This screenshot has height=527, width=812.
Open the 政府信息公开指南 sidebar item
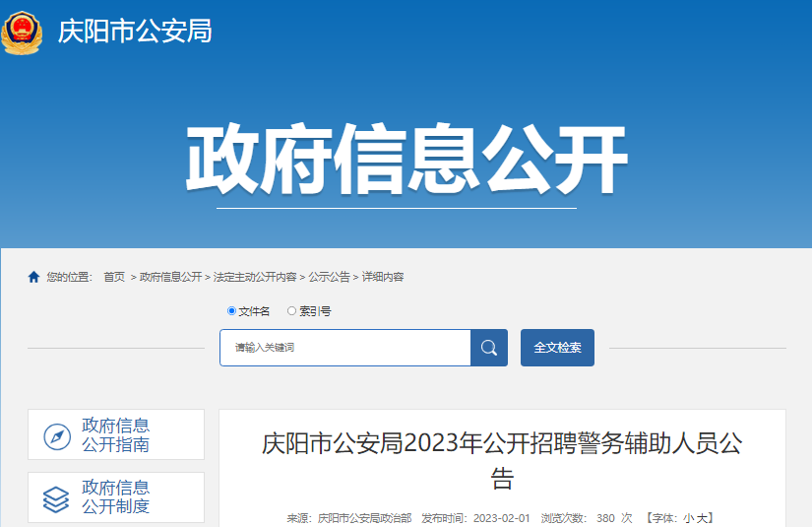click(x=116, y=434)
